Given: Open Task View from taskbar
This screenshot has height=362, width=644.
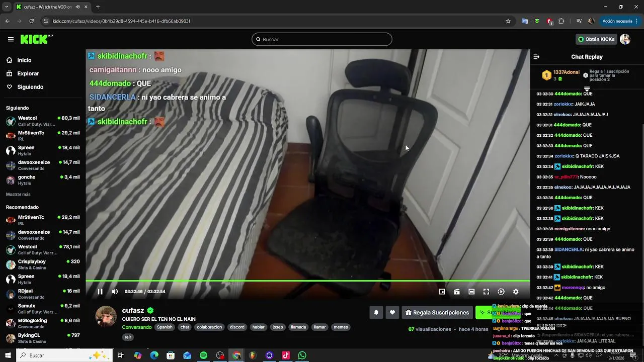Looking at the screenshot, I should coord(121,355).
